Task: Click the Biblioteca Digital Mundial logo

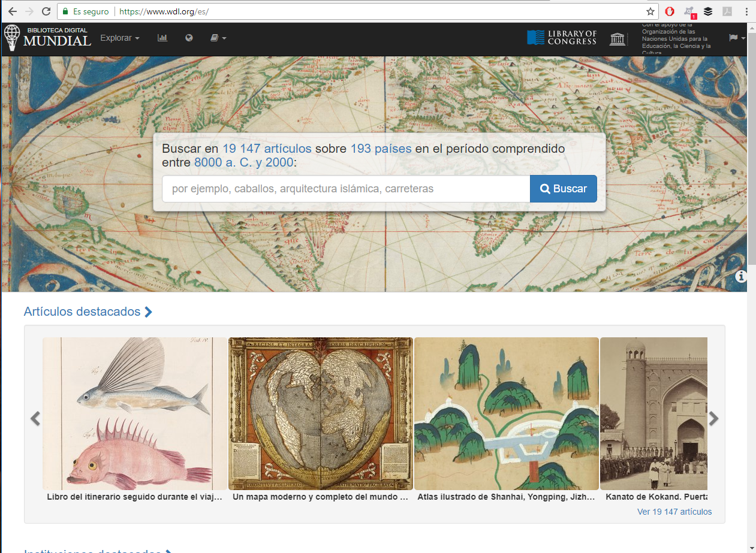Action: pyautogui.click(x=48, y=38)
